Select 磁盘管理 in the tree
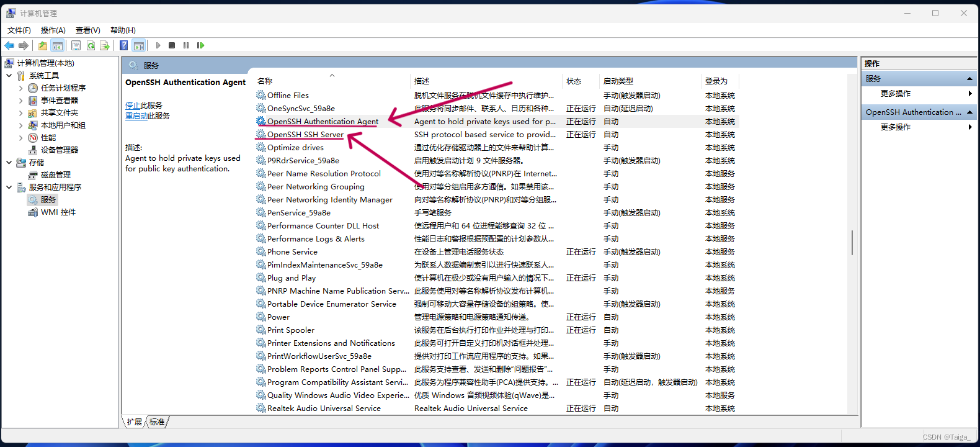Screen dimensions: 980x447 [56, 175]
